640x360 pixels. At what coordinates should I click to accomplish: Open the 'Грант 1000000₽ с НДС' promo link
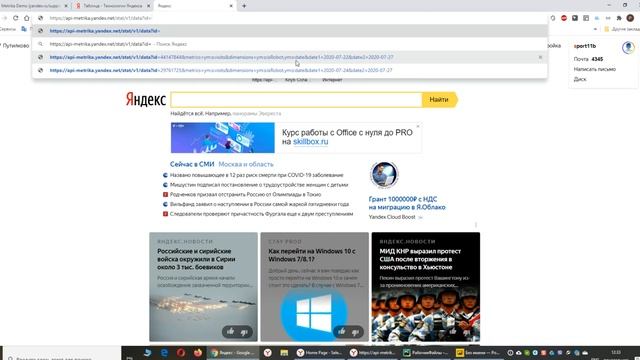[x=407, y=203]
